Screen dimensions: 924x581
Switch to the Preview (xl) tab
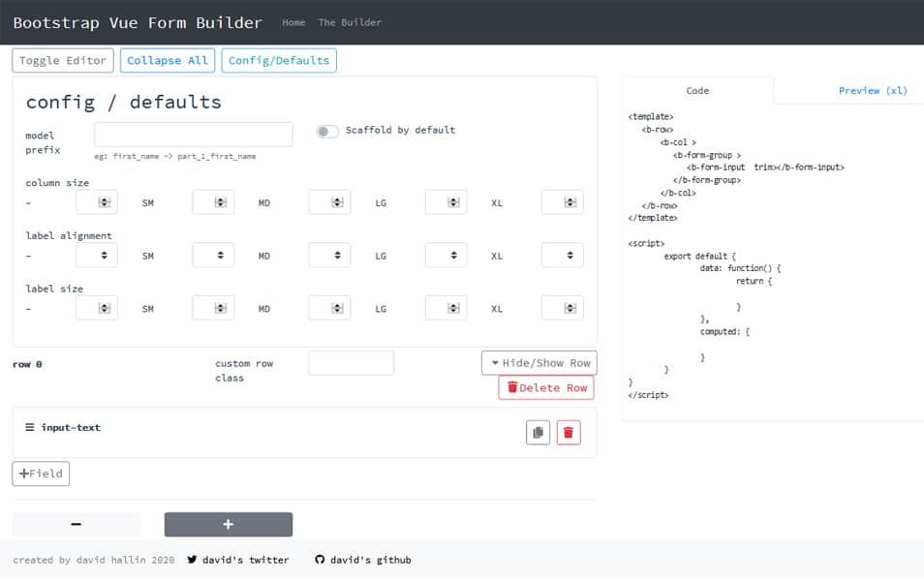click(x=872, y=89)
